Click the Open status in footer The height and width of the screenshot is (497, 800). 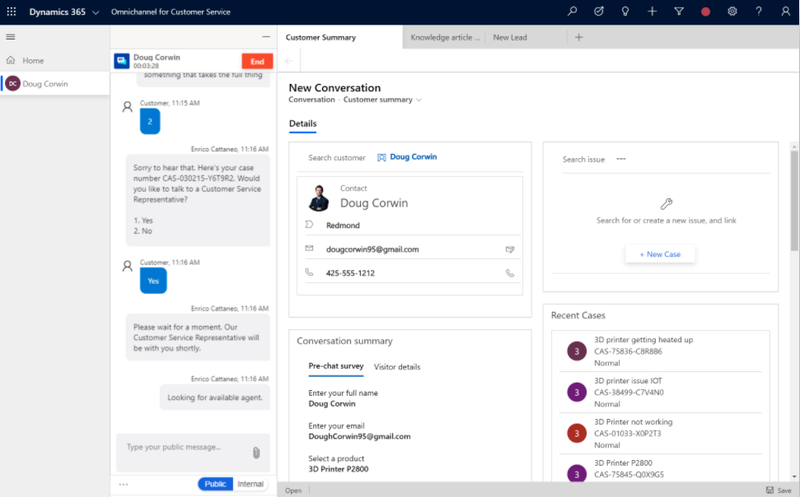click(x=293, y=490)
